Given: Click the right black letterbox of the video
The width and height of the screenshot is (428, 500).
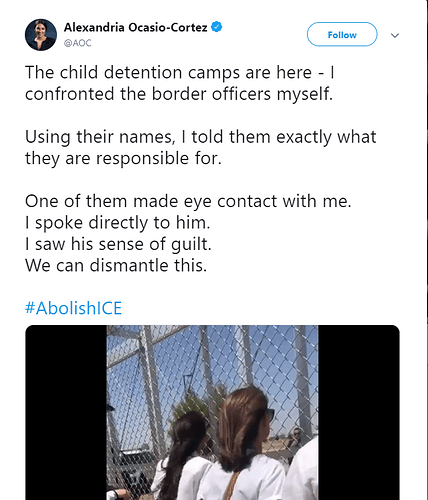Looking at the screenshot, I should point(359,412).
